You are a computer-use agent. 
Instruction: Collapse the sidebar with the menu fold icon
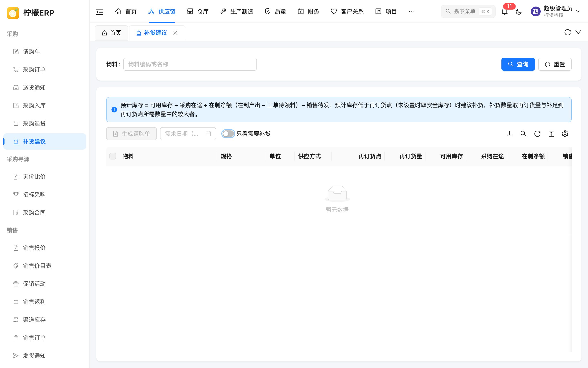(x=100, y=11)
